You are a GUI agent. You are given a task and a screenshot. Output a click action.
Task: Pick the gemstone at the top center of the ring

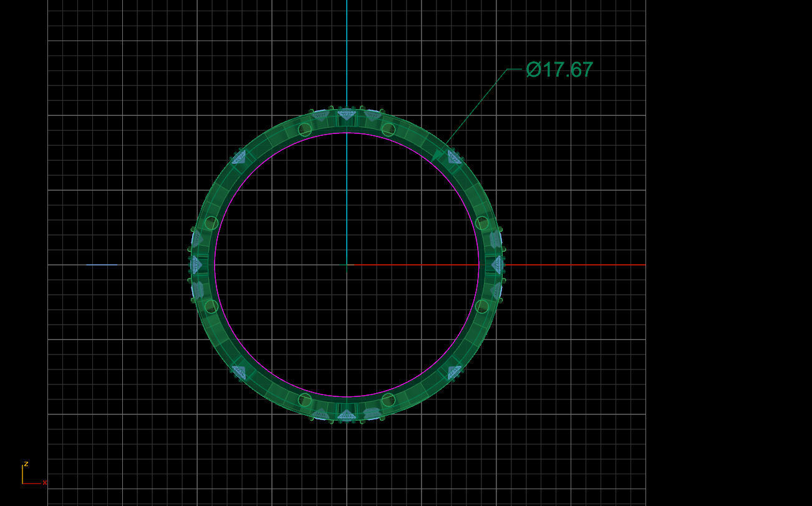[347, 114]
